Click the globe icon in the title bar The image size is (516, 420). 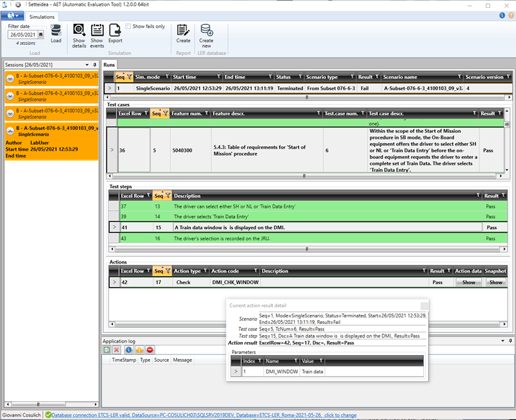pos(18,5)
